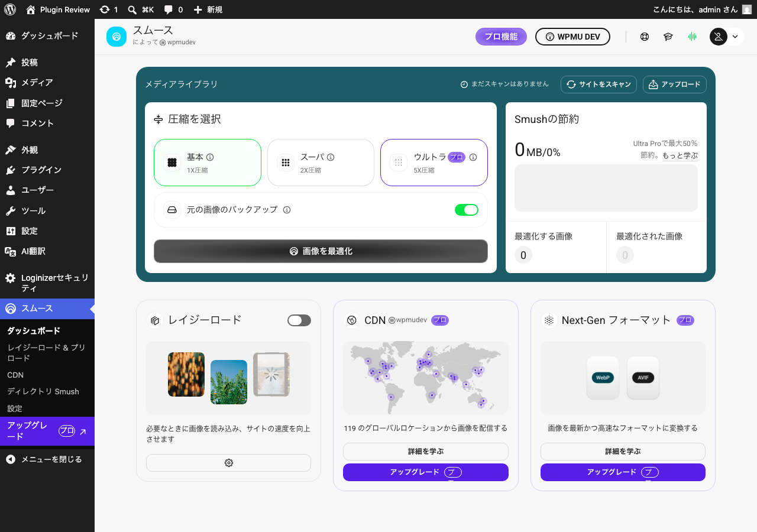Select the ウルトラ 5X compression option
The height and width of the screenshot is (532, 757).
[x=434, y=163]
